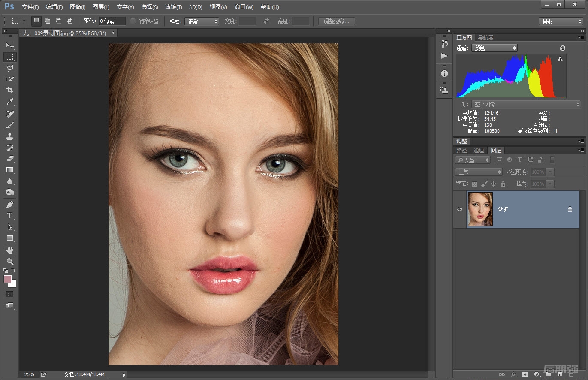The height and width of the screenshot is (380, 588).
Task: Select the Horizontal Type tool
Action: pyautogui.click(x=10, y=216)
